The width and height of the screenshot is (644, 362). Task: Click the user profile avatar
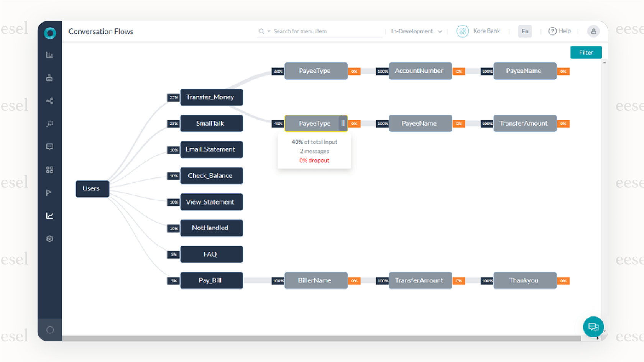click(593, 31)
